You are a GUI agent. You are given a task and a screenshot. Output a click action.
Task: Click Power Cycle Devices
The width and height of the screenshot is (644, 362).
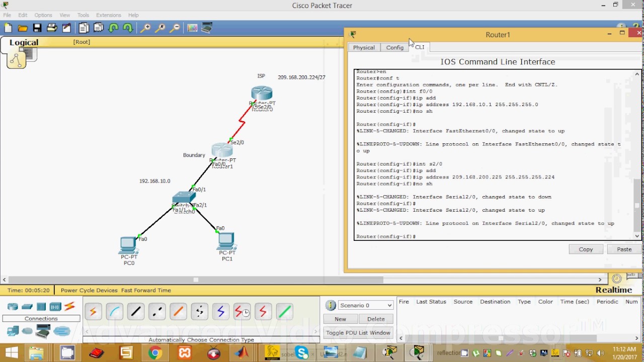click(89, 290)
